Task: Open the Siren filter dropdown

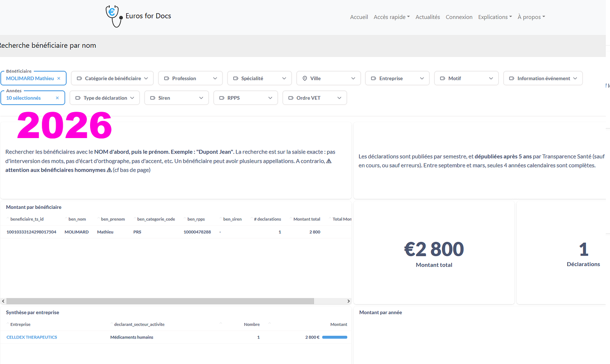Action: [x=176, y=98]
